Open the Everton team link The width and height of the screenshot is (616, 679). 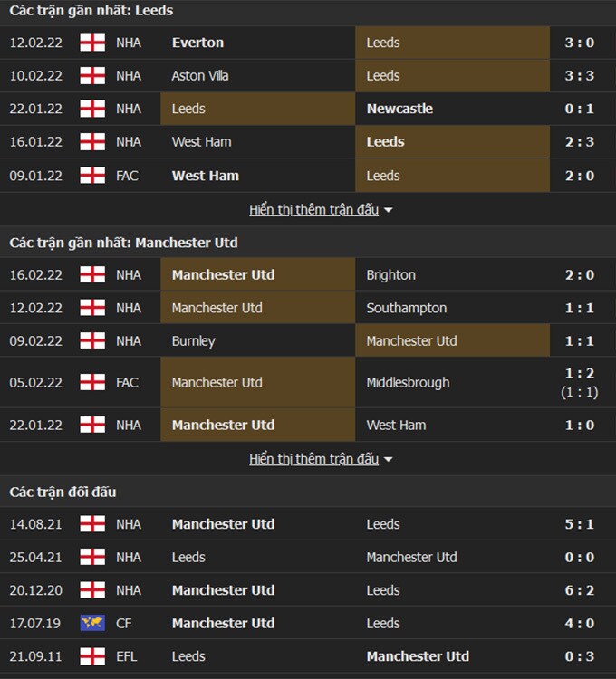[x=197, y=43]
